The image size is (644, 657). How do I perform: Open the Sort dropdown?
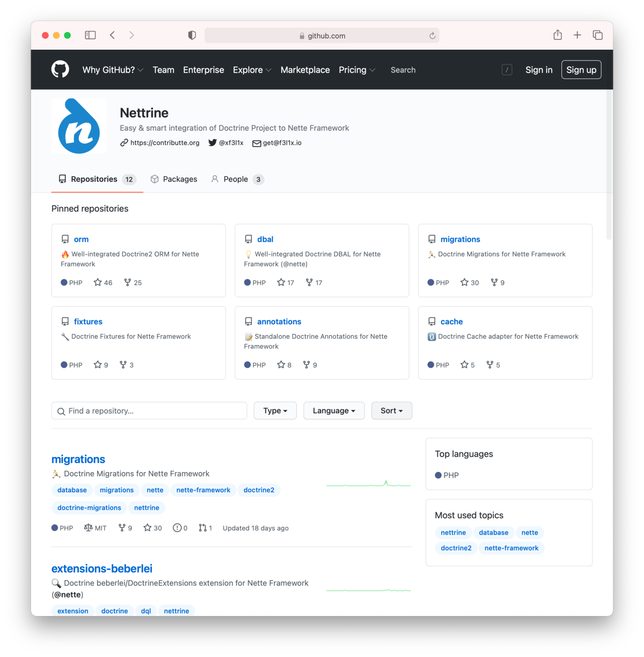point(392,411)
